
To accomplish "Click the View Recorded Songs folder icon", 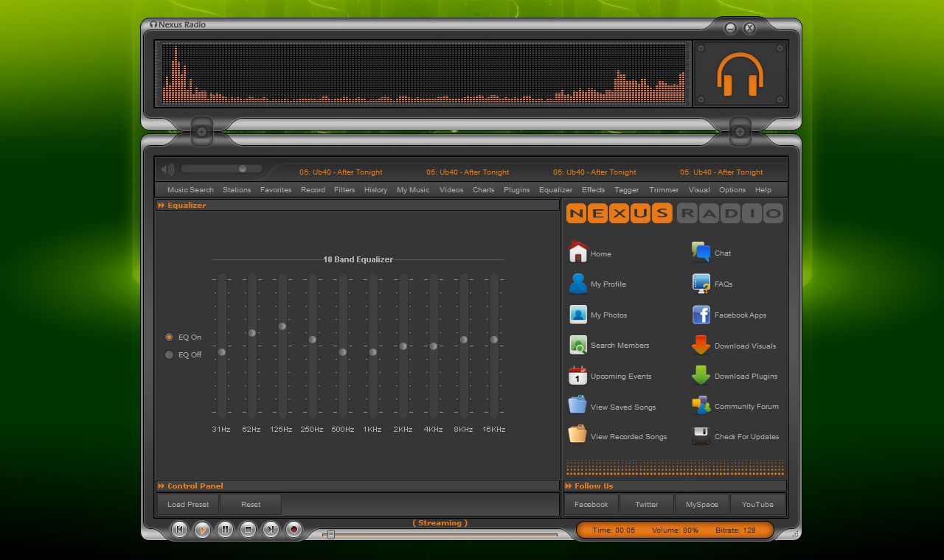I will click(x=577, y=435).
